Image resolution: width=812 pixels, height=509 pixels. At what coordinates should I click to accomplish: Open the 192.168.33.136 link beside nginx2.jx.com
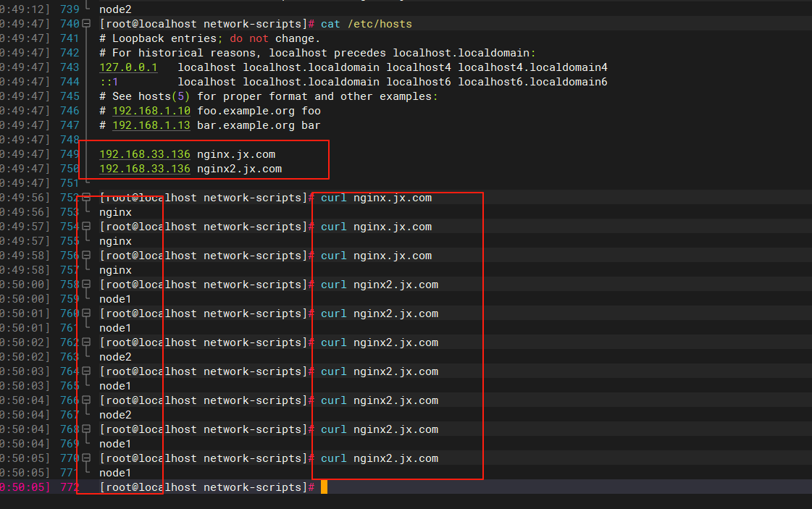[x=144, y=169]
